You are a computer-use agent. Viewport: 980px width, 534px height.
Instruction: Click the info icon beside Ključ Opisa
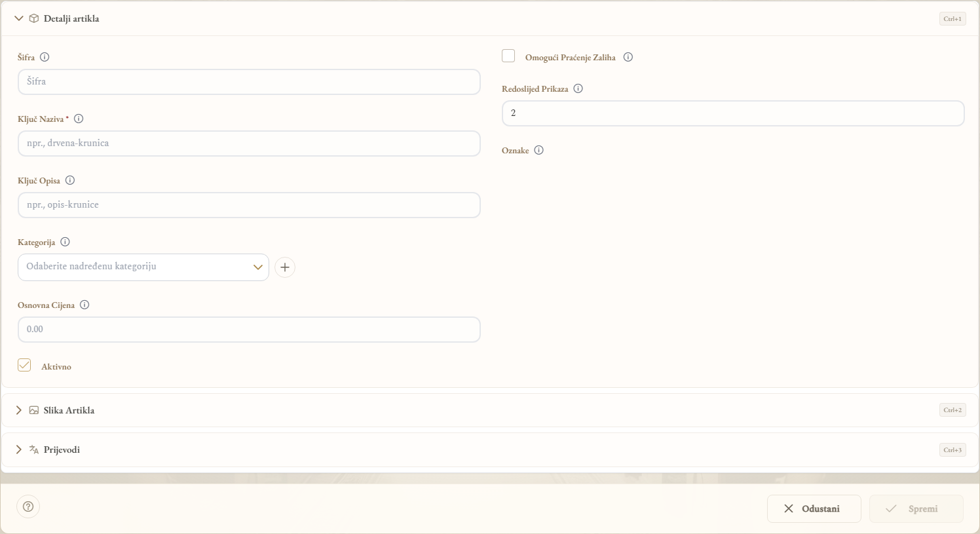[x=70, y=180]
